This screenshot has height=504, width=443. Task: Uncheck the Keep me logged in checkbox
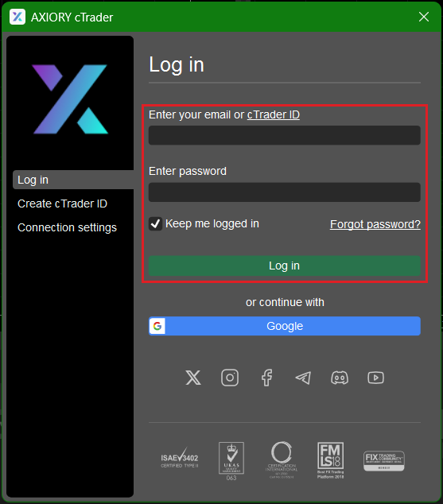tap(156, 223)
